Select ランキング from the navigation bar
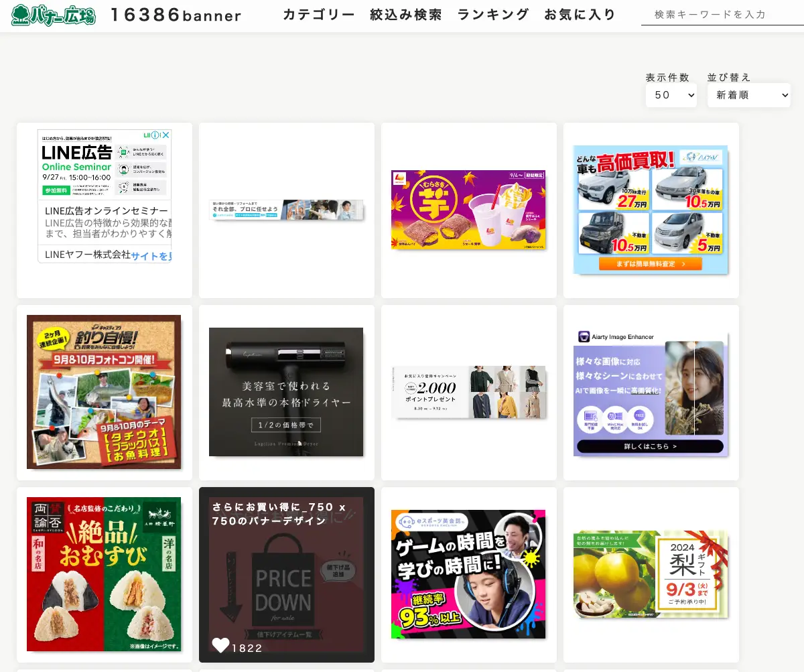The image size is (804, 672). pyautogui.click(x=492, y=13)
